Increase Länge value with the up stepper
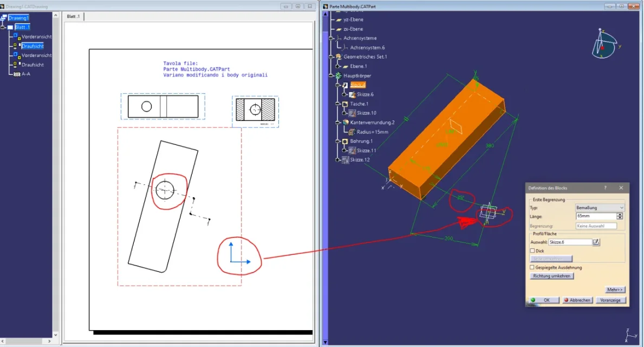The height and width of the screenshot is (347, 644). (620, 214)
